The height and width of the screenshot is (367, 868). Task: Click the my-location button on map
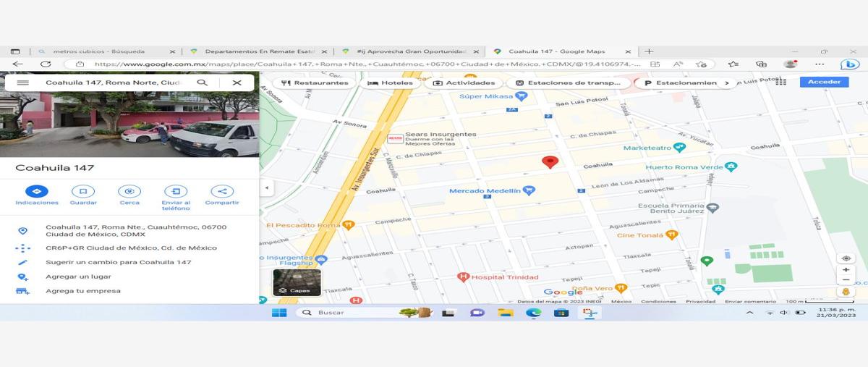click(x=846, y=258)
